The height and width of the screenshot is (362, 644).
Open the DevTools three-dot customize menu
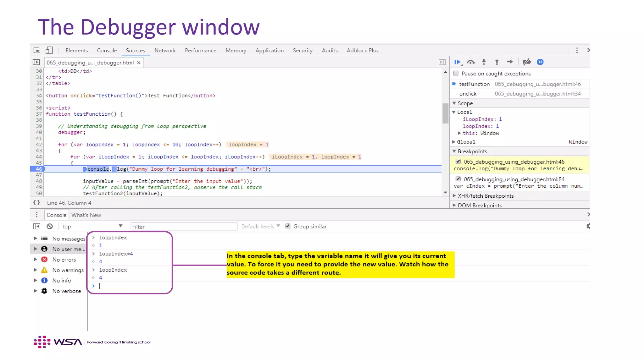click(x=577, y=50)
